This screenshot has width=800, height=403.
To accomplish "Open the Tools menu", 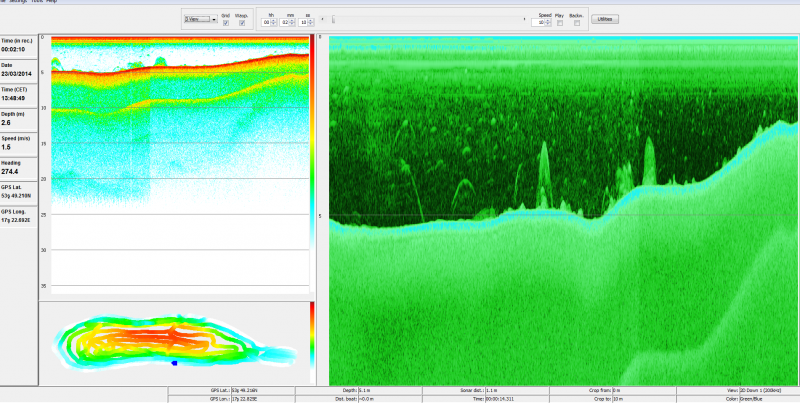I will tap(37, 2).
